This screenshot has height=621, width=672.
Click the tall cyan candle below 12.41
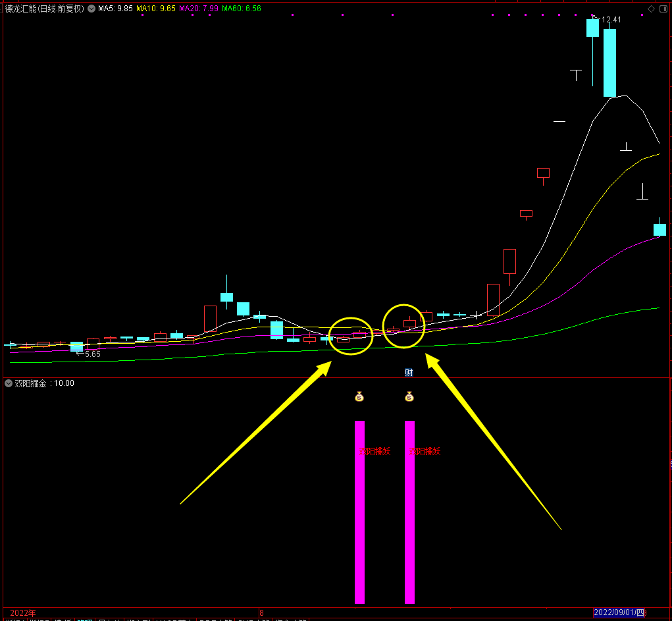(610, 63)
